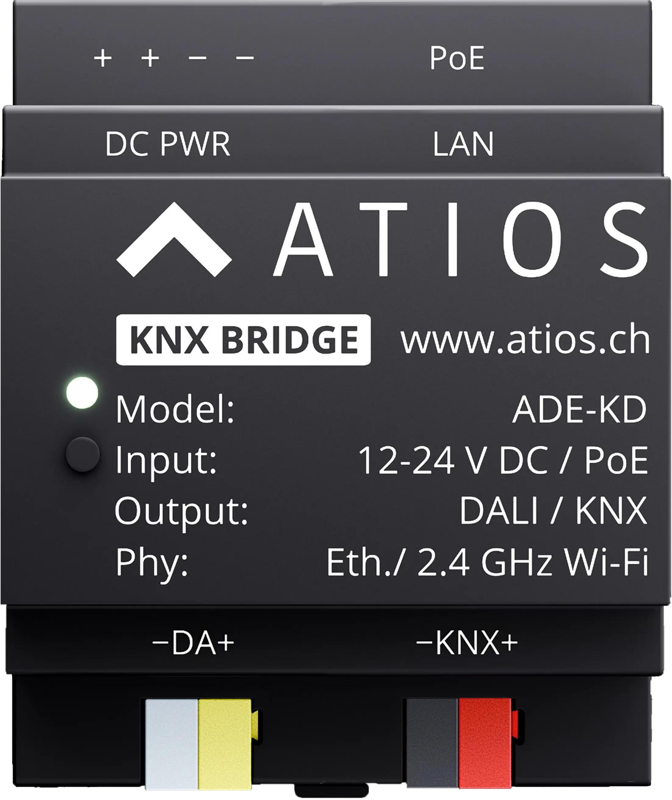This screenshot has width=672, height=800.
Task: Click the ADE-KD model number
Action: point(580,410)
